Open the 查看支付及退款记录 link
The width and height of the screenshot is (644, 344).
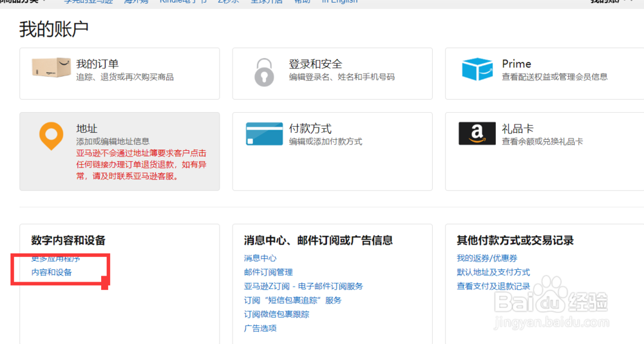[x=493, y=286]
